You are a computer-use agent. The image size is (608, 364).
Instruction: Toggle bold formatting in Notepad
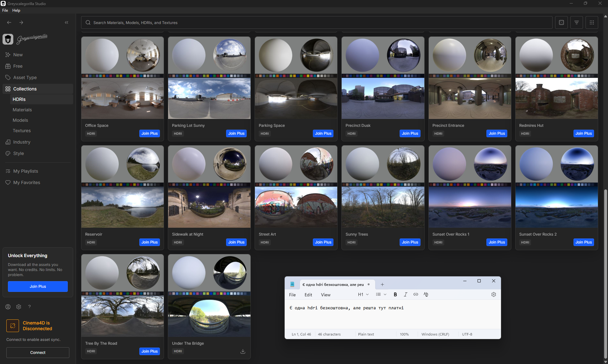(x=395, y=294)
